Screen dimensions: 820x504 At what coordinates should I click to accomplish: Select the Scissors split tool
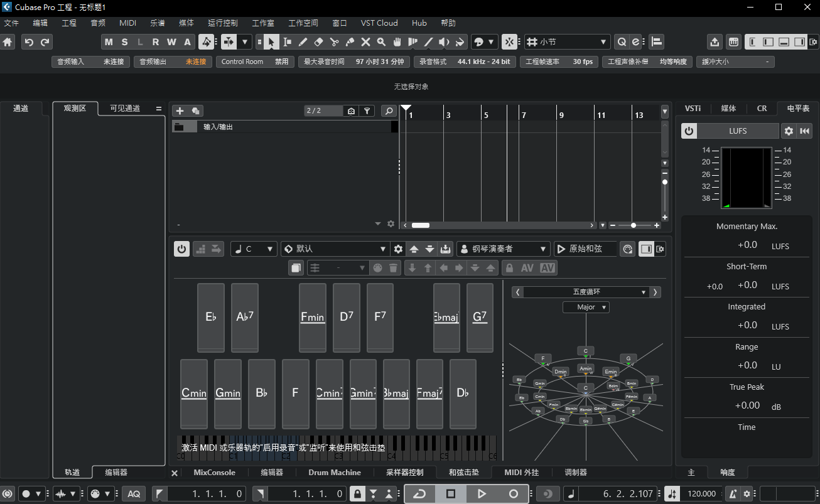pos(334,42)
